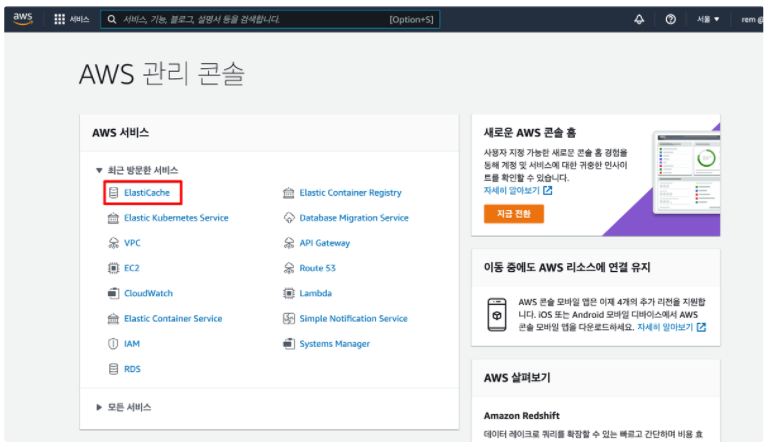Open the Systems Manager link
This screenshot has height=447, width=771.
pos(335,344)
